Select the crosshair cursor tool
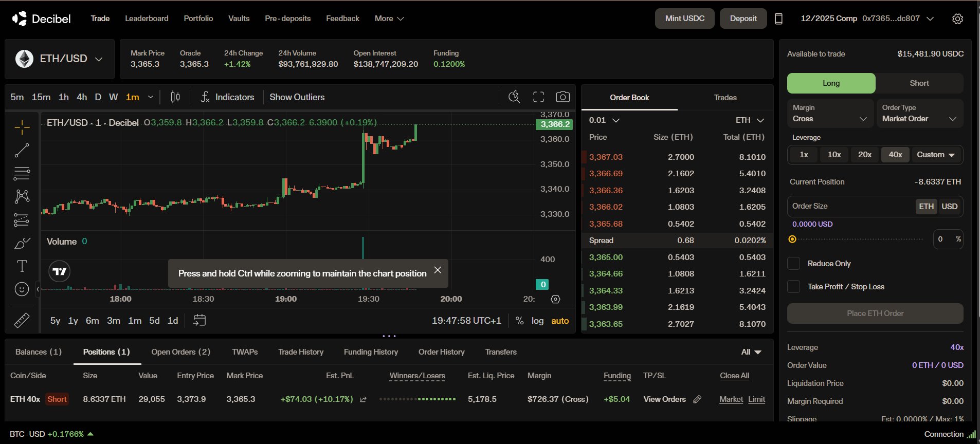The width and height of the screenshot is (980, 444). pos(22,127)
